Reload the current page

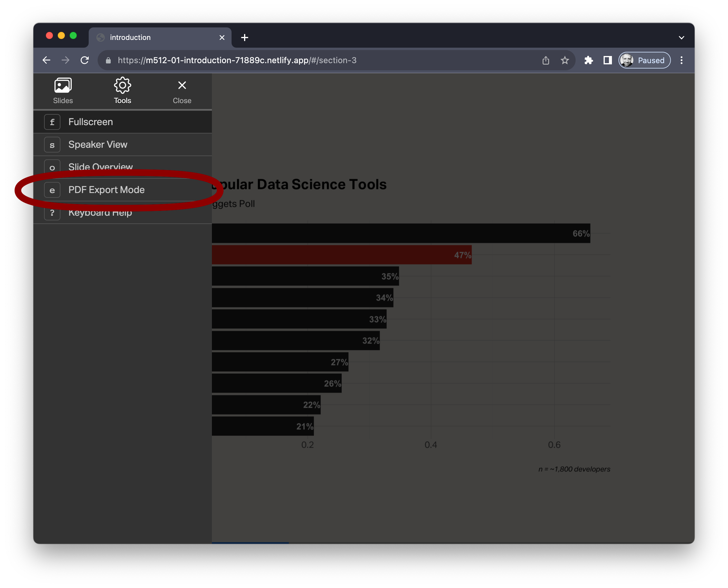pyautogui.click(x=85, y=60)
